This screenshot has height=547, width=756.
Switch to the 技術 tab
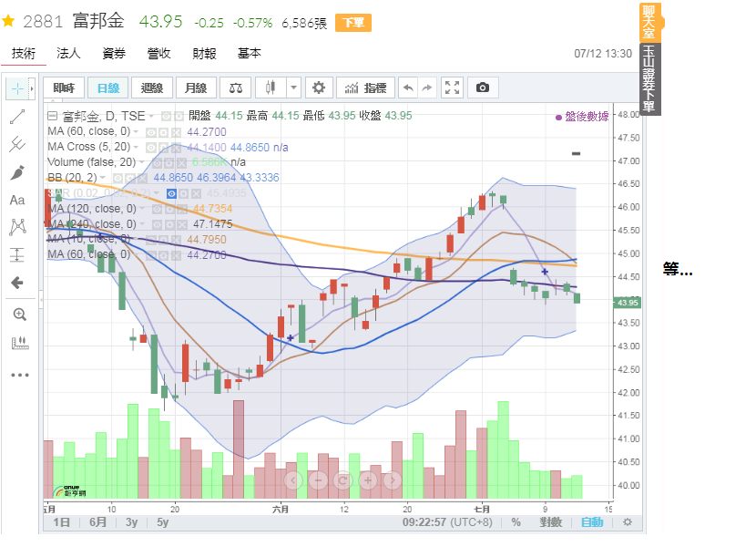24,53
